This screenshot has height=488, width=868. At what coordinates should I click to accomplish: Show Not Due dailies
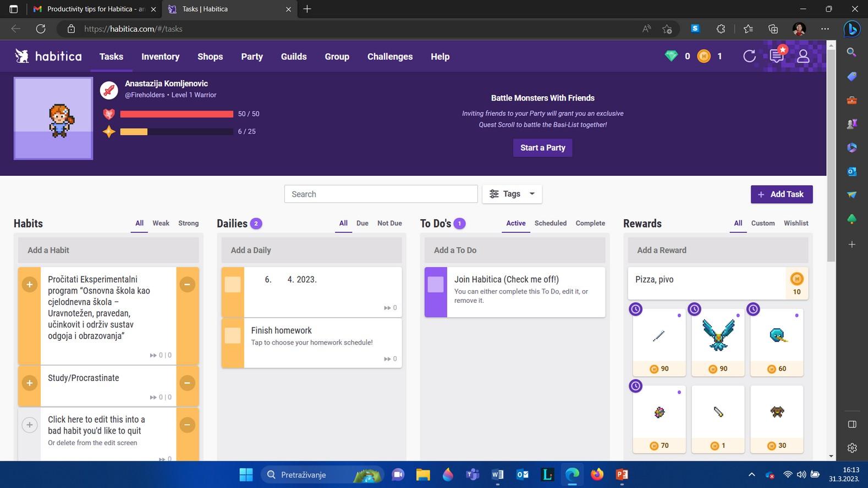tap(389, 223)
